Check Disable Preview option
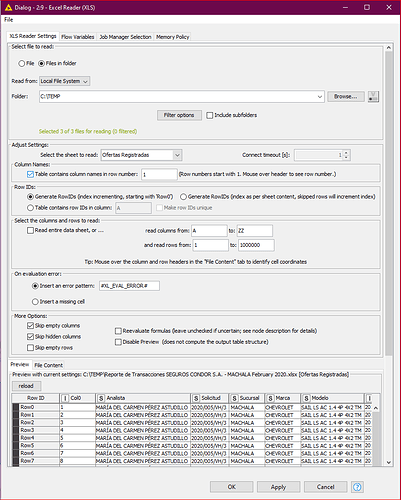Image resolution: width=401 pixels, height=500 pixels. point(118,342)
